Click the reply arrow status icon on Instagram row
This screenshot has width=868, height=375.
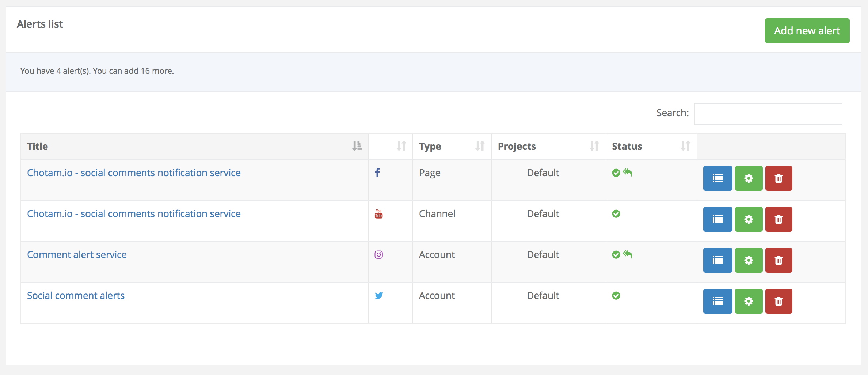point(628,254)
